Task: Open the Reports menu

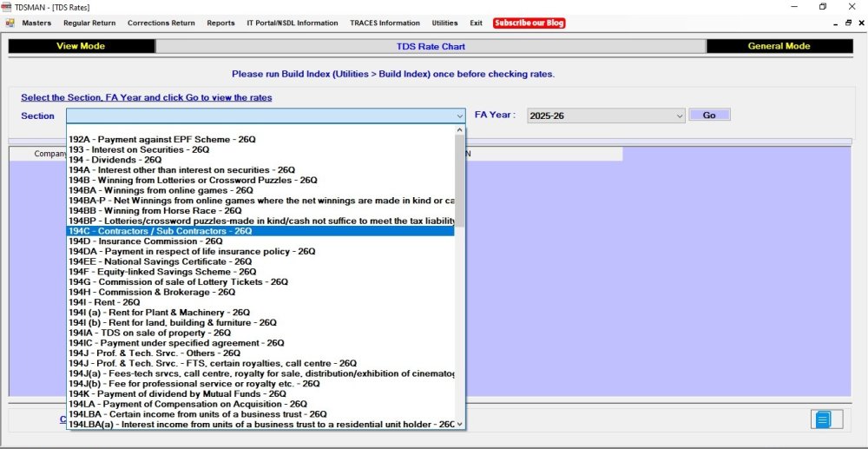Action: [x=220, y=23]
